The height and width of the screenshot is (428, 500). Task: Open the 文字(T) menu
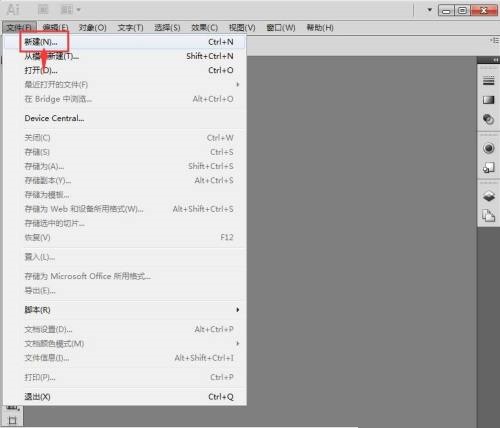(130, 27)
